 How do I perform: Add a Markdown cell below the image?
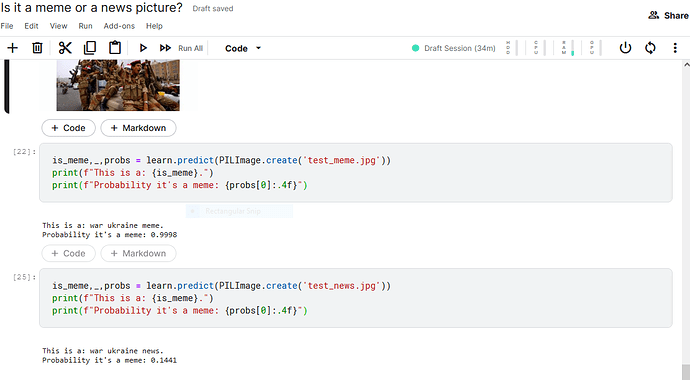[x=138, y=128]
